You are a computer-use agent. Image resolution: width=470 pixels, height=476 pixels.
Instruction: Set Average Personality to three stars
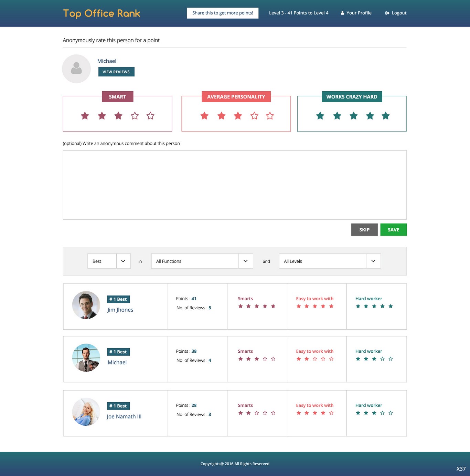click(x=238, y=116)
